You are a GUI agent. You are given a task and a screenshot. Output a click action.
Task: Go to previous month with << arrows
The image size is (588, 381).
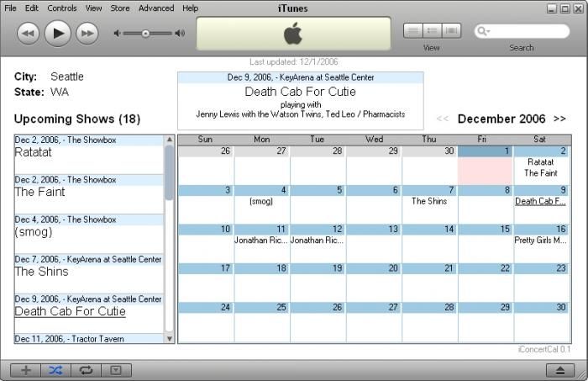pos(443,119)
